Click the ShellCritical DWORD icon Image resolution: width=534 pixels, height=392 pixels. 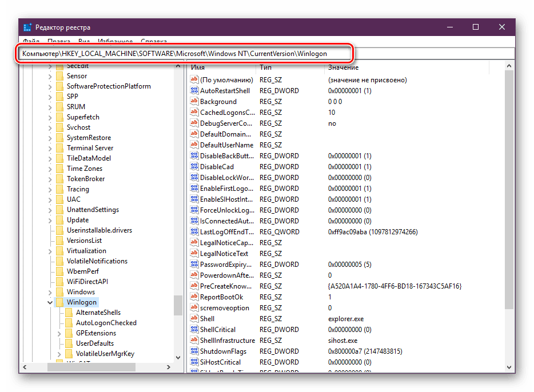click(194, 329)
